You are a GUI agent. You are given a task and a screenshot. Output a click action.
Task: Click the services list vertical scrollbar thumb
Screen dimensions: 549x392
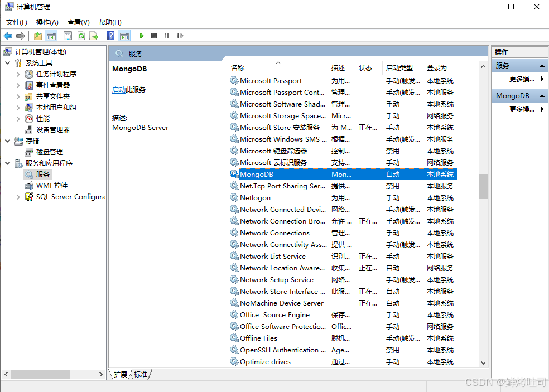click(x=484, y=186)
